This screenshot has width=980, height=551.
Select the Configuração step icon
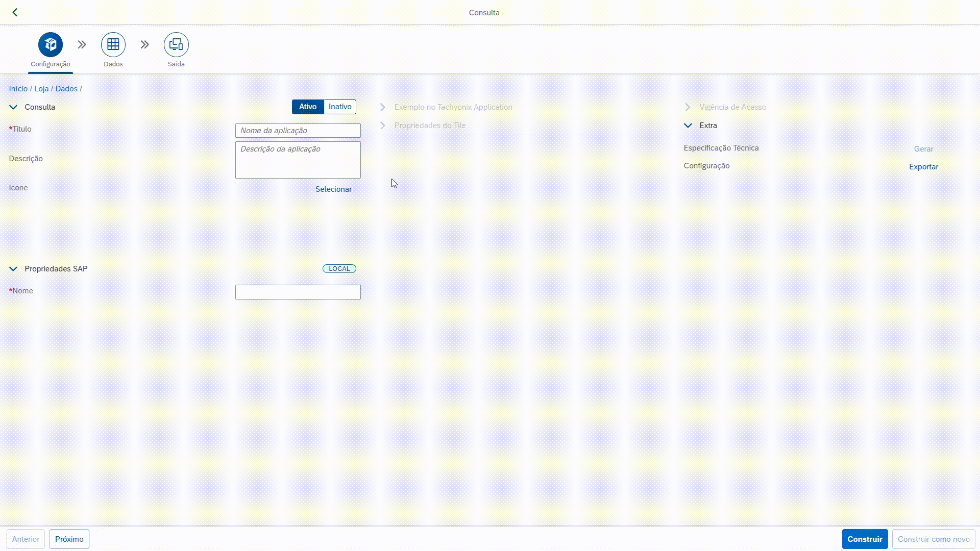pos(51,45)
